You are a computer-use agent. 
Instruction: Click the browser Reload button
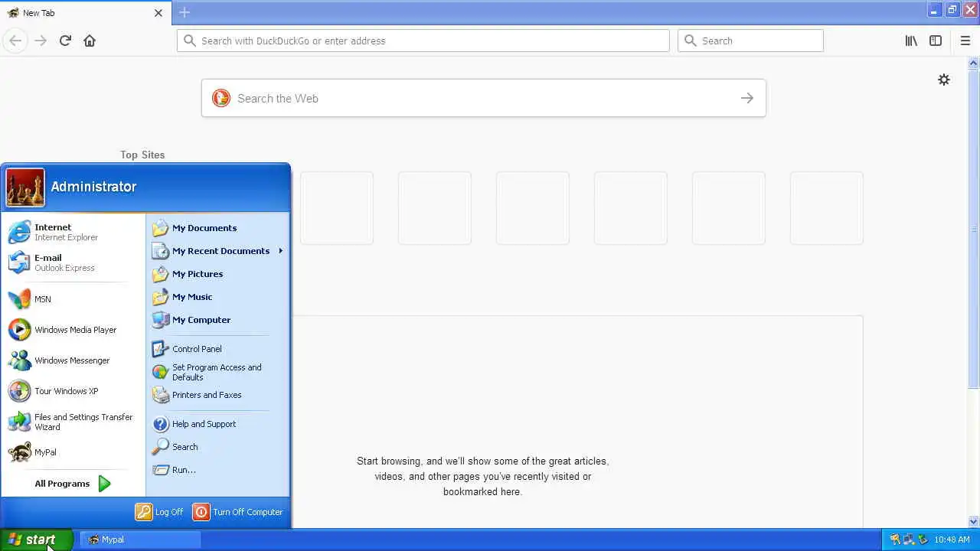(x=65, y=41)
